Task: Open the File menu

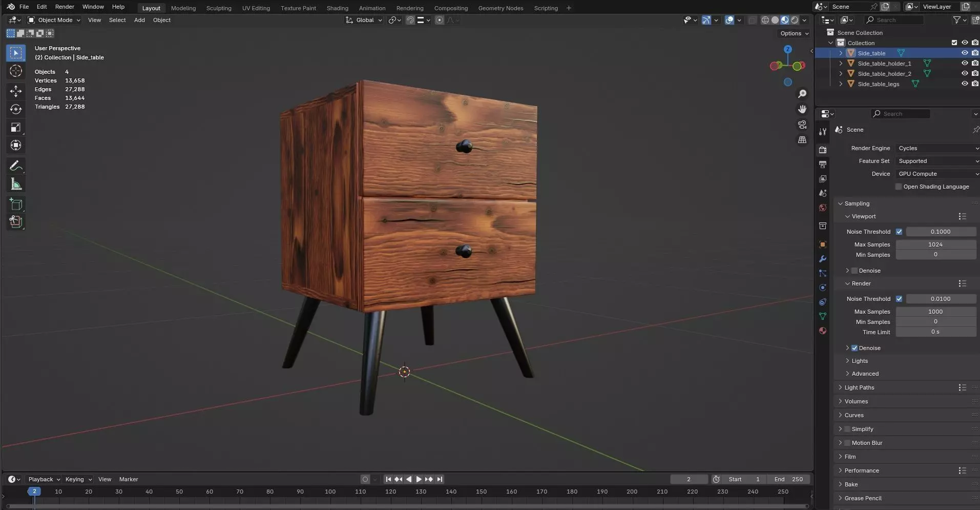Action: (x=24, y=7)
